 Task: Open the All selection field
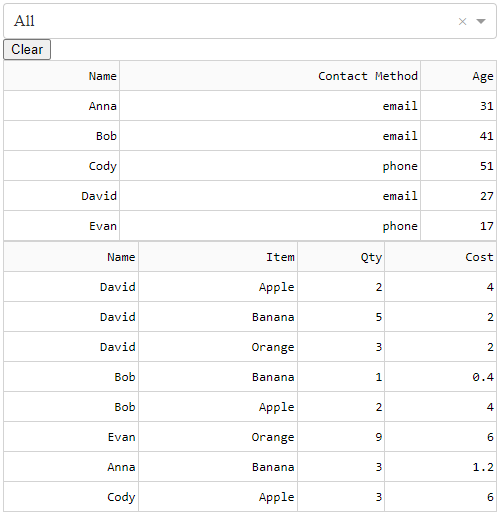[x=250, y=21]
